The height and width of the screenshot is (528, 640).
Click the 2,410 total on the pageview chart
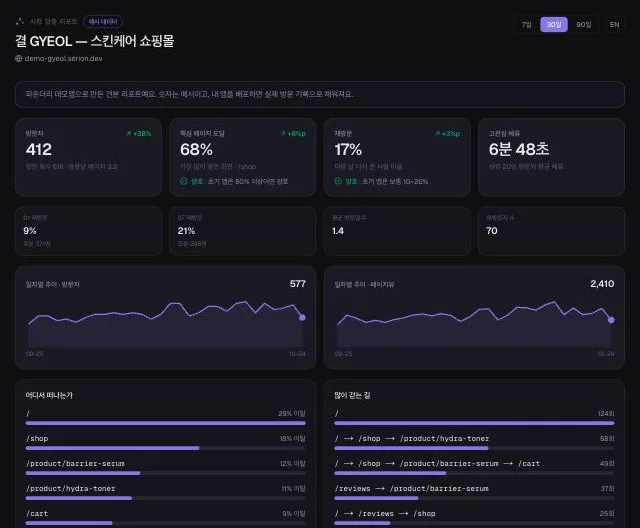(602, 284)
